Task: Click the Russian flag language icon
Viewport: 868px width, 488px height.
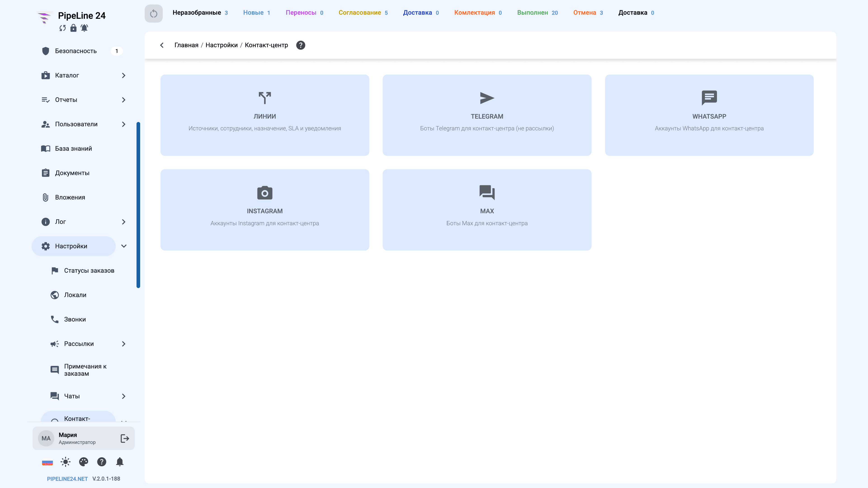Action: click(47, 462)
